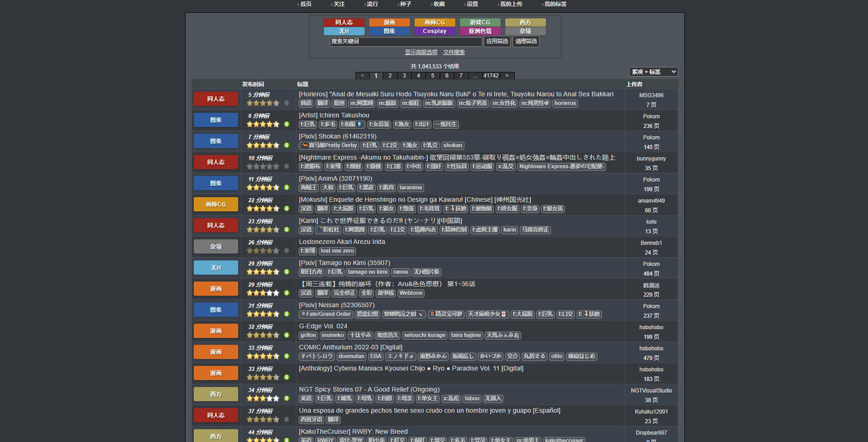Go to 我的标签 in the top navigation

[x=555, y=4]
